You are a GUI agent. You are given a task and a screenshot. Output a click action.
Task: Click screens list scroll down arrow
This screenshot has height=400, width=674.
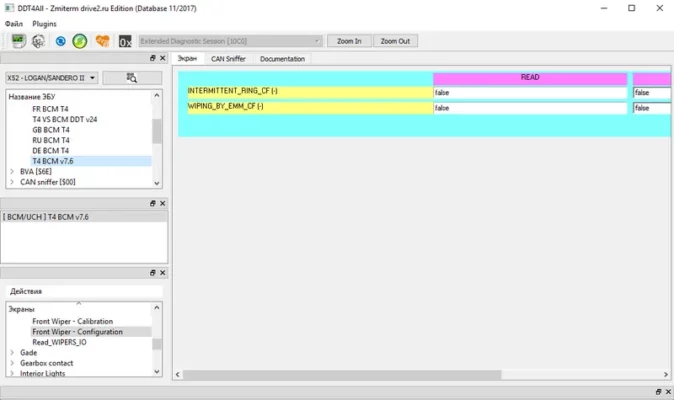(157, 372)
